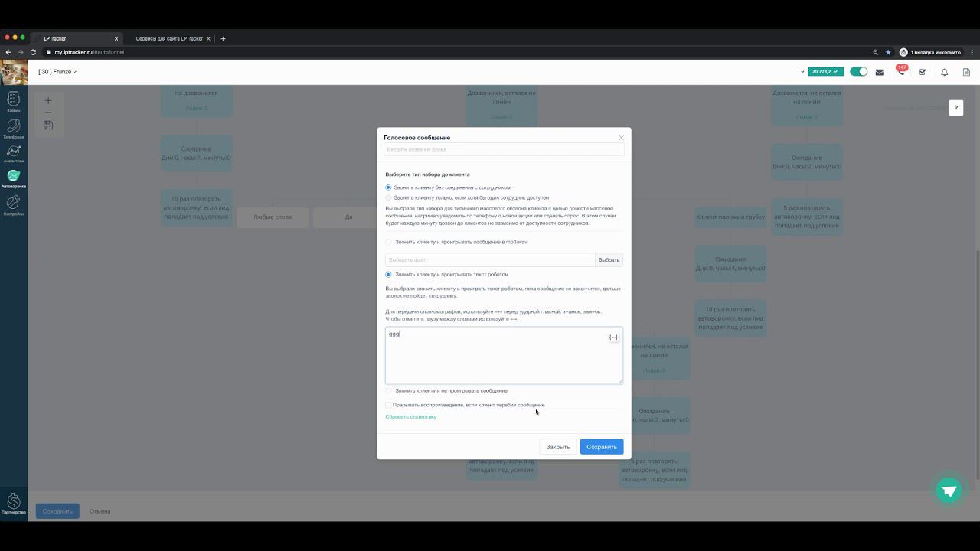Click the user avatar thumbnail
980x551 pixels.
coord(14,72)
